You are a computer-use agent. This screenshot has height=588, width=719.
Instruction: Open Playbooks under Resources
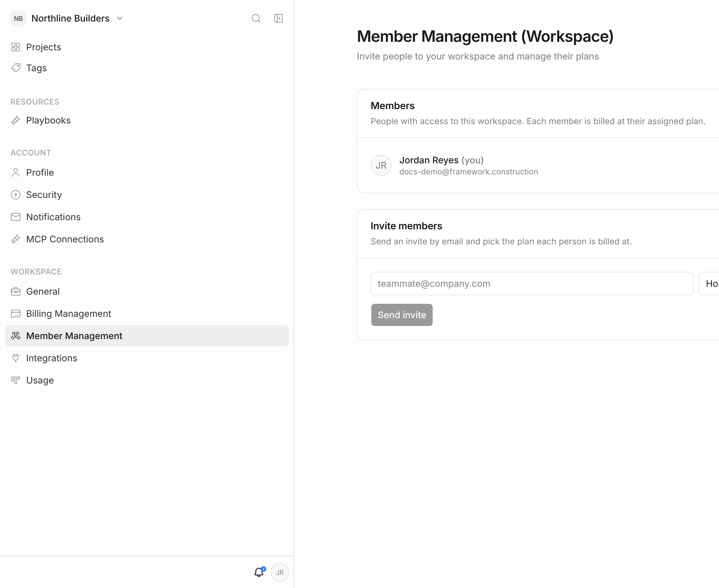click(x=147, y=120)
